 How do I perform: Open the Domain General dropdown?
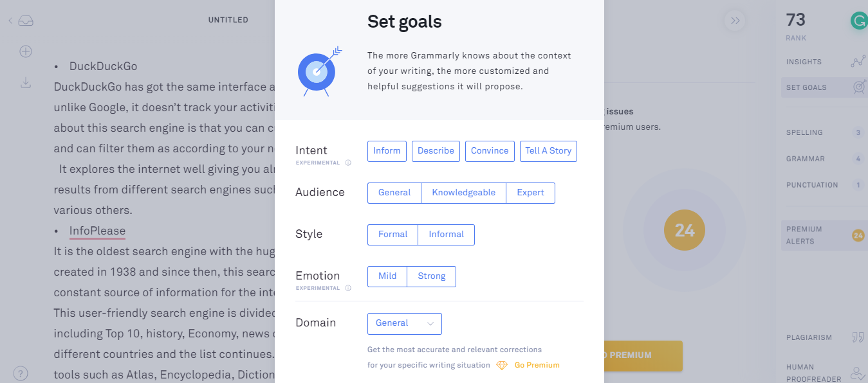[404, 323]
